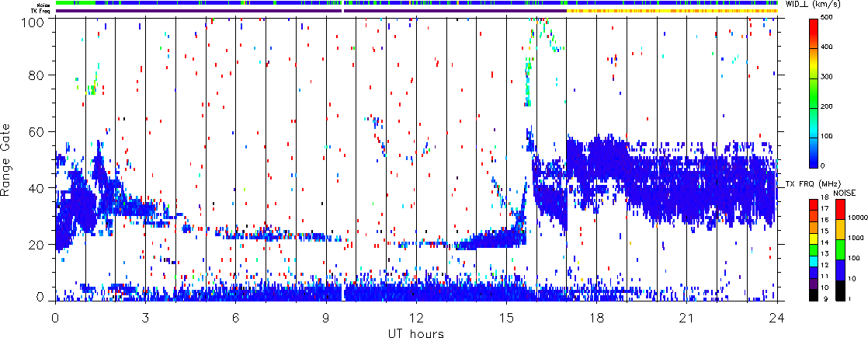Click the 14 MHz label on TX FRQ scale
This screenshot has width=868, height=338.
pos(825,242)
